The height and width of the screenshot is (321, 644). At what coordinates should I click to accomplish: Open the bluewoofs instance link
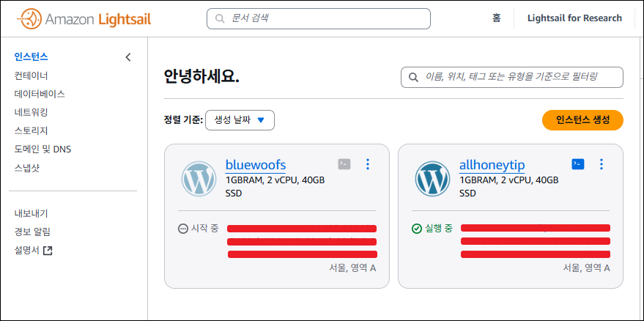[256, 165]
